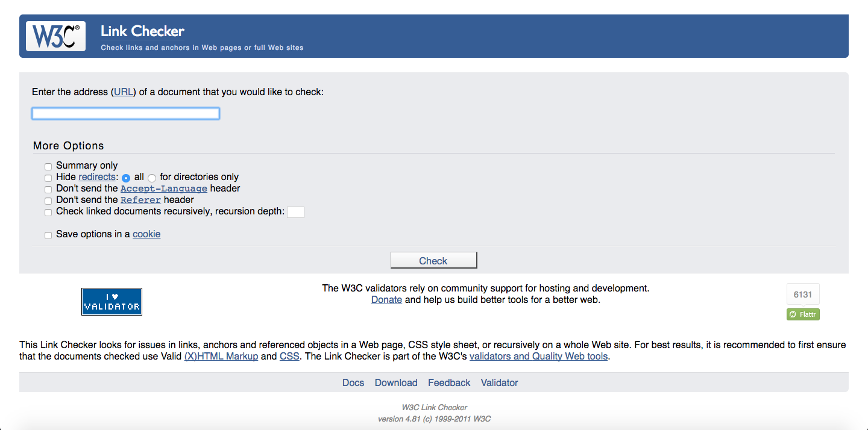Open the (X)HTML Markup link
This screenshot has height=430, width=868.
click(x=221, y=357)
